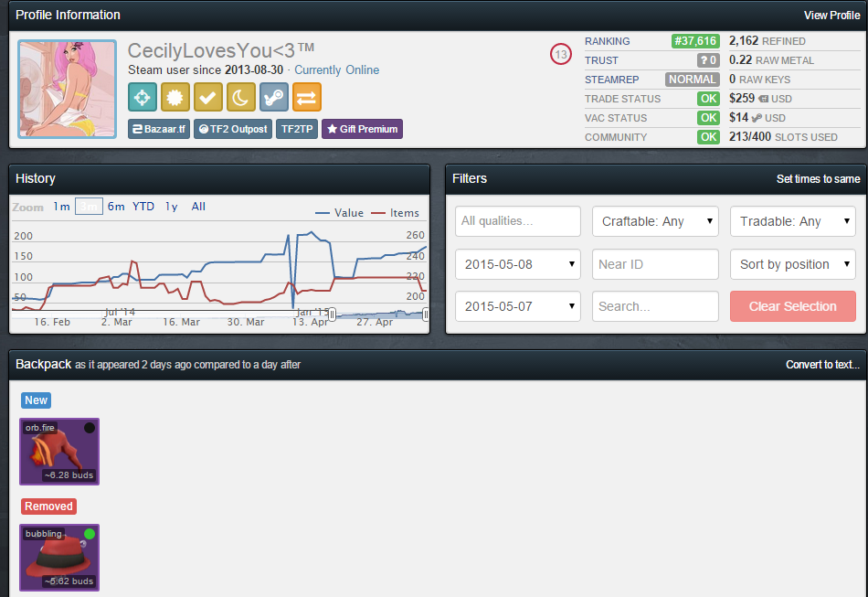Click the New label tag
Viewport: 868px width, 597px height.
click(x=36, y=400)
